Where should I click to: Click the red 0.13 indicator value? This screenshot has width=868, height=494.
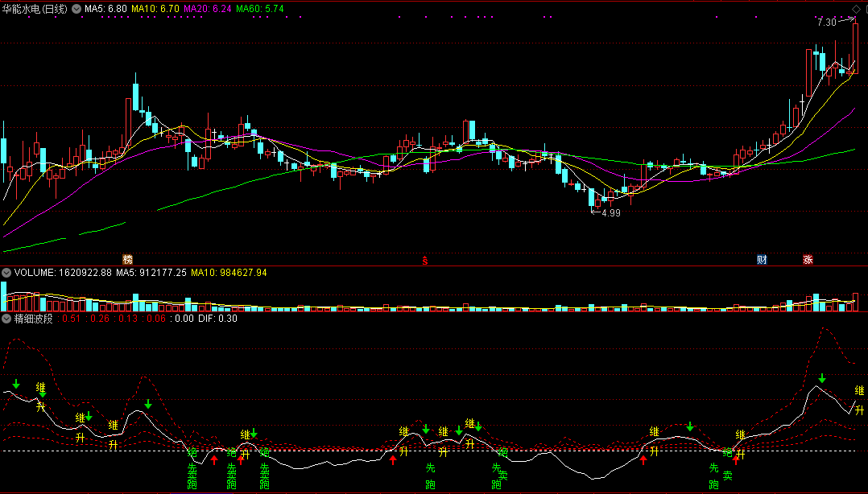pos(128,319)
